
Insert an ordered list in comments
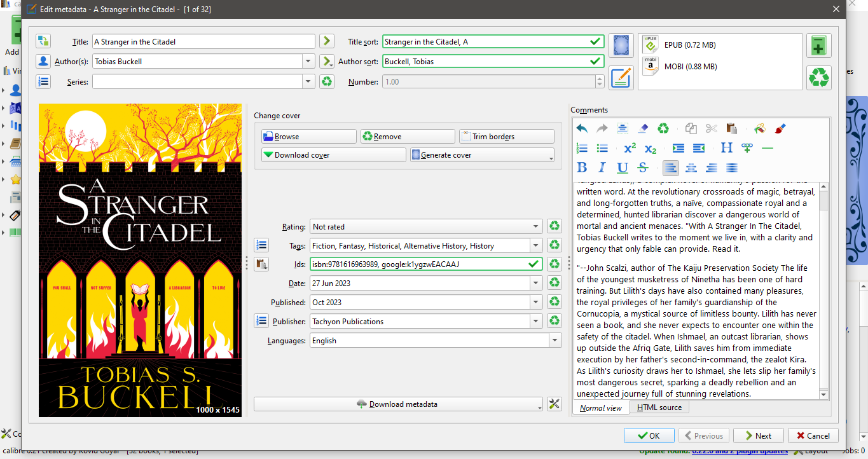tap(582, 148)
